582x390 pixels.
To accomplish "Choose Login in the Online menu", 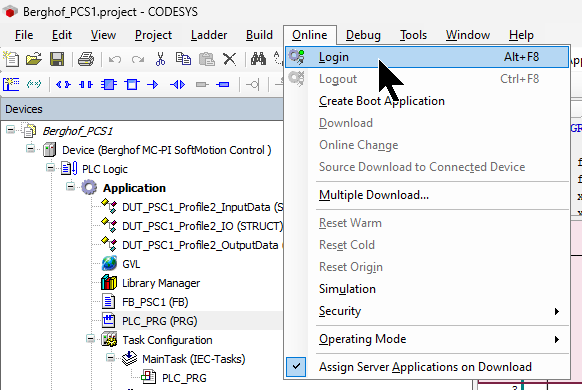I will [x=427, y=57].
